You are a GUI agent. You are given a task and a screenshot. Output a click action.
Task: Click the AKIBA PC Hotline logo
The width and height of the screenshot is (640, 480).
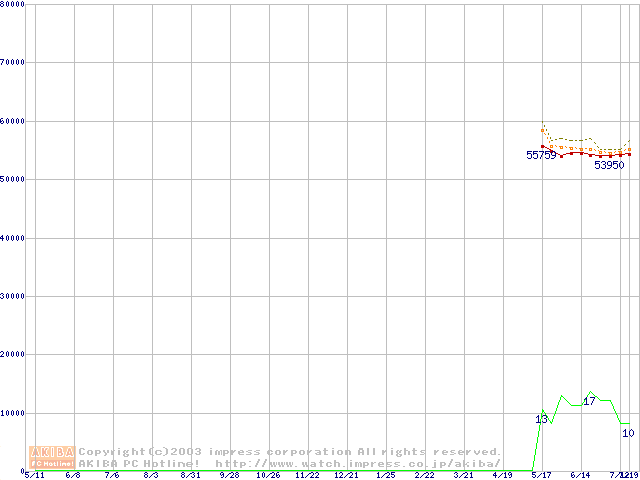tap(53, 457)
